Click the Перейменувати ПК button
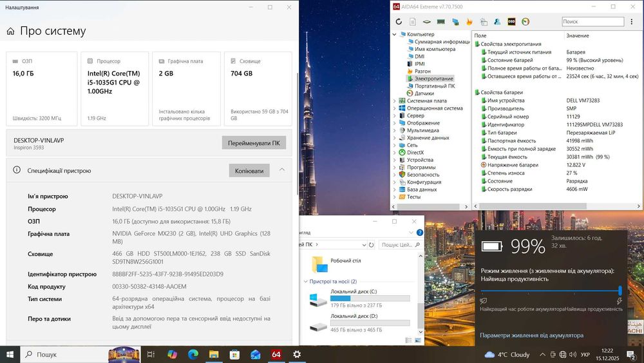Image resolution: width=644 pixels, height=363 pixels. (x=254, y=143)
